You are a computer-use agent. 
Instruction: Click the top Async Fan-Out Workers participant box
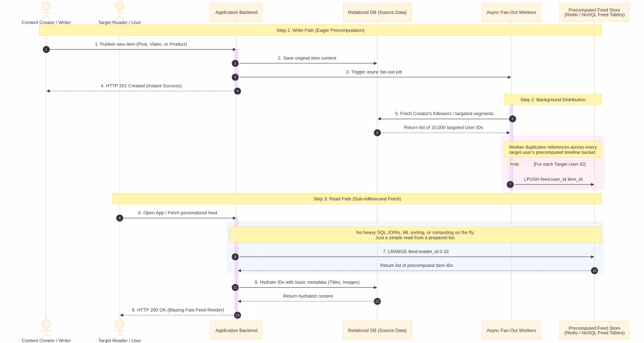511,13
